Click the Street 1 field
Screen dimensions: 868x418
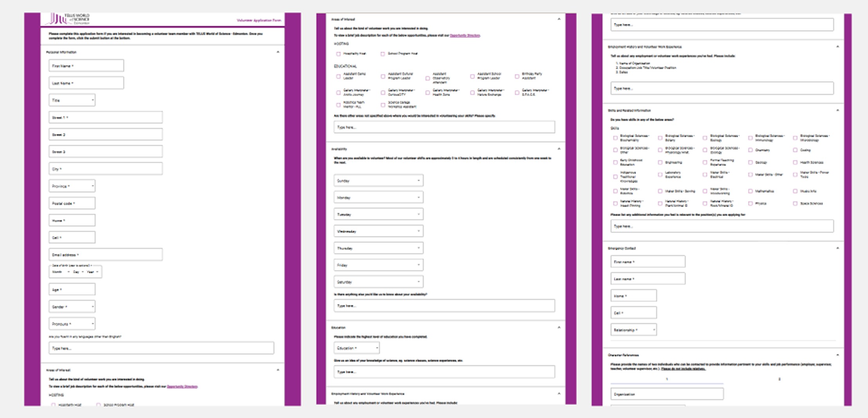point(106,117)
